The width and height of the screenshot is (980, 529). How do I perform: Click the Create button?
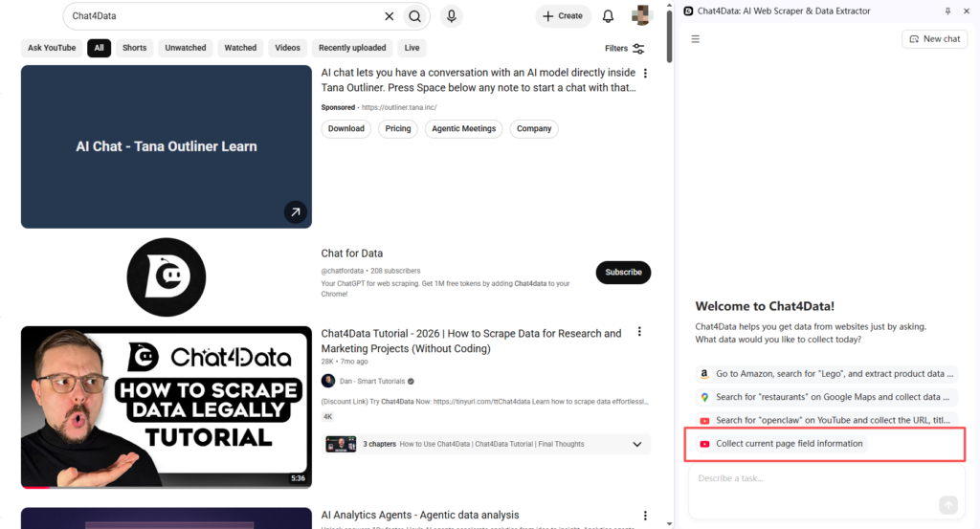563,16
